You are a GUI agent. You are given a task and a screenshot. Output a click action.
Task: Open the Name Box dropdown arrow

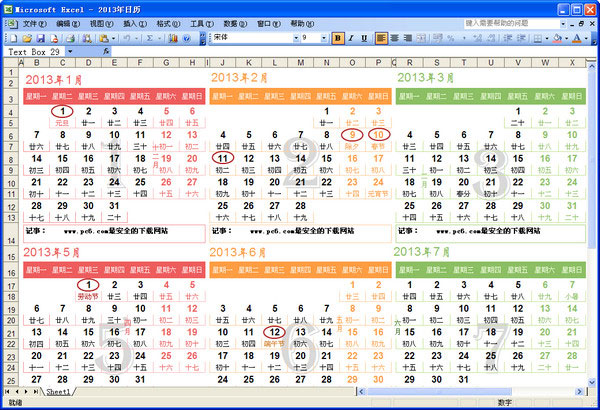coord(70,51)
